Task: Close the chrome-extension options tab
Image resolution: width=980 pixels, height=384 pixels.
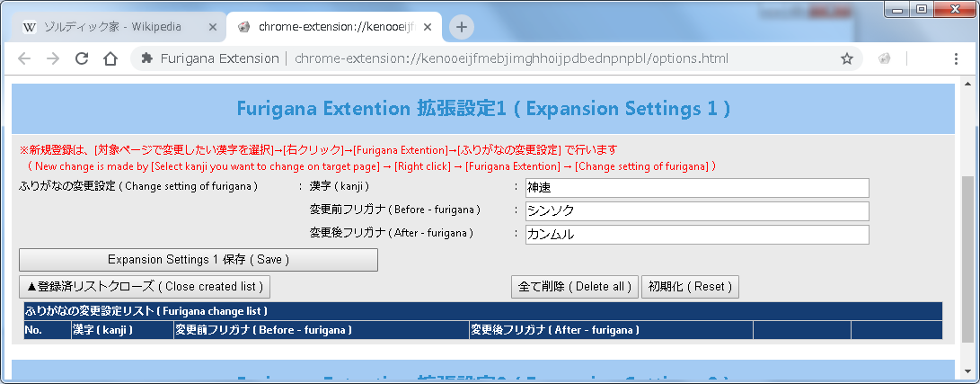Action: [428, 27]
